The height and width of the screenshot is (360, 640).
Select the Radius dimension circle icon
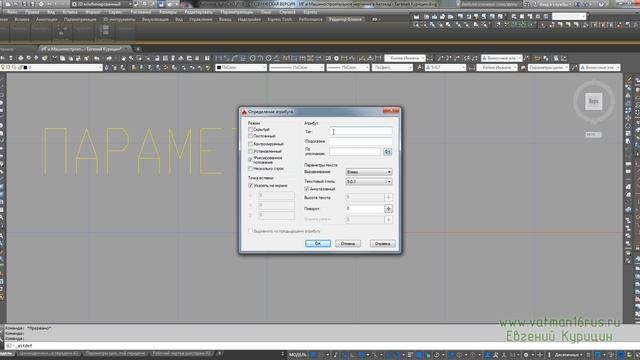tap(252, 58)
